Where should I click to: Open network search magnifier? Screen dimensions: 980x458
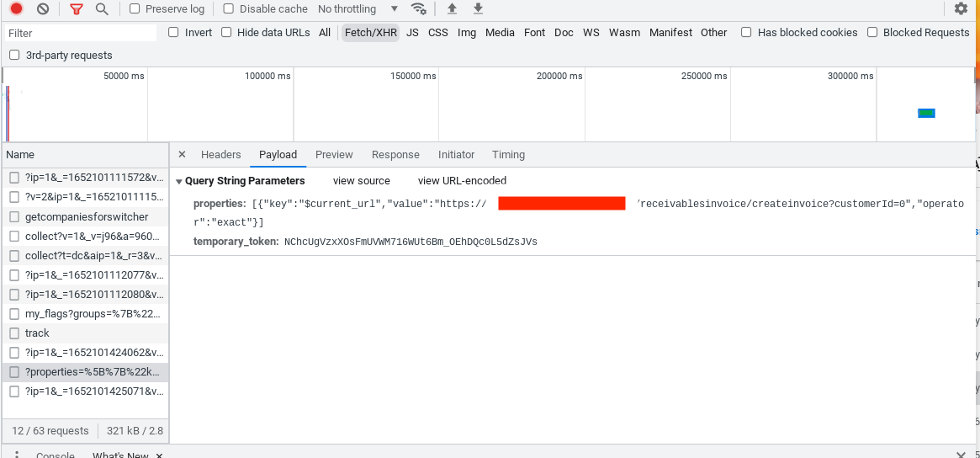coord(101,8)
